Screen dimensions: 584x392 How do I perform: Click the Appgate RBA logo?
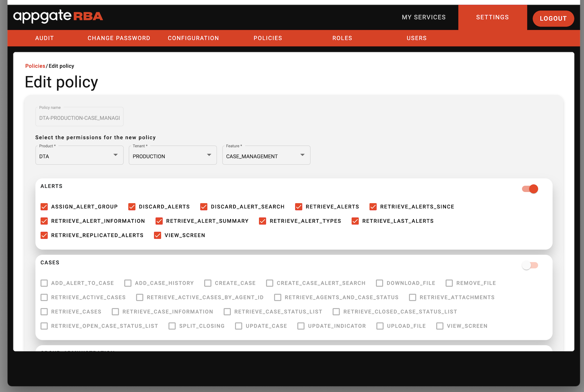coord(58,16)
